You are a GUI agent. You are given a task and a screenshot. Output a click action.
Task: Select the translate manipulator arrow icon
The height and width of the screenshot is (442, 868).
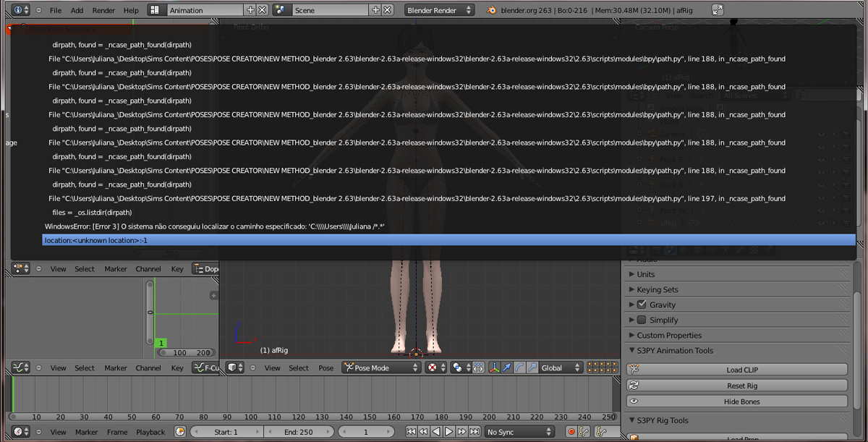pos(507,367)
